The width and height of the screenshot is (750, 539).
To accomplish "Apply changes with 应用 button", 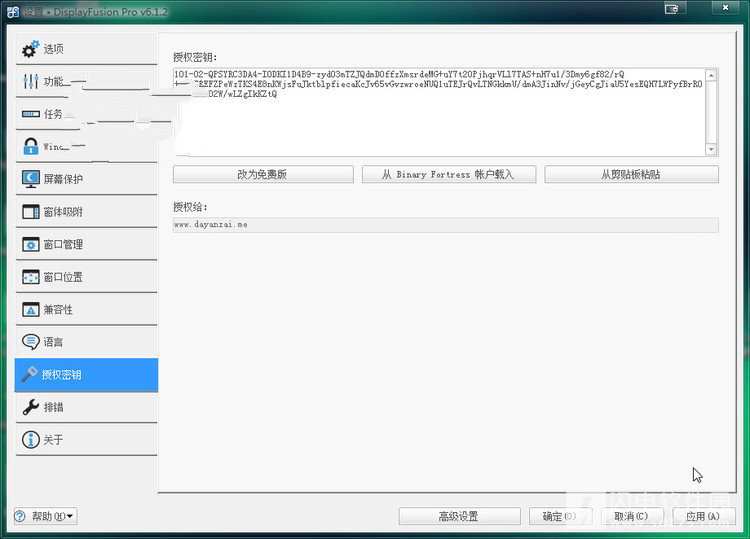I will click(703, 517).
